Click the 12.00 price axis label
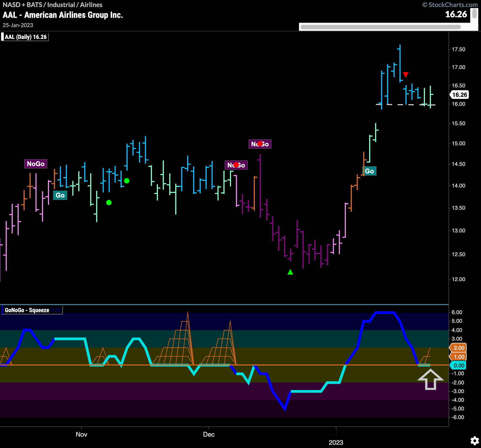481x448 pixels. 459,279
